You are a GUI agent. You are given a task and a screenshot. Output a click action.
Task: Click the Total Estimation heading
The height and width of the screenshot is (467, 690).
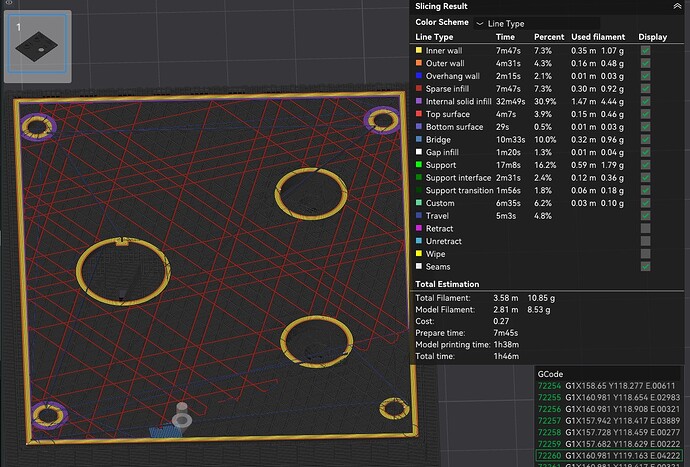pyautogui.click(x=447, y=284)
